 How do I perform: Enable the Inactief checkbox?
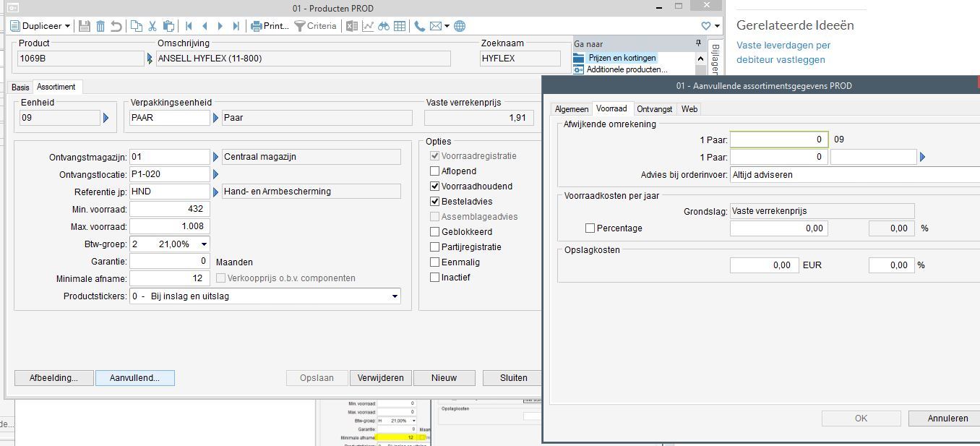435,278
